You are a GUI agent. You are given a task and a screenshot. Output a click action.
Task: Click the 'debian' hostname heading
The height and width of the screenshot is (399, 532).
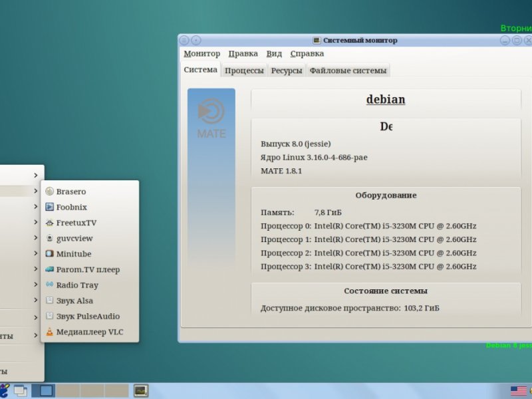coord(386,99)
